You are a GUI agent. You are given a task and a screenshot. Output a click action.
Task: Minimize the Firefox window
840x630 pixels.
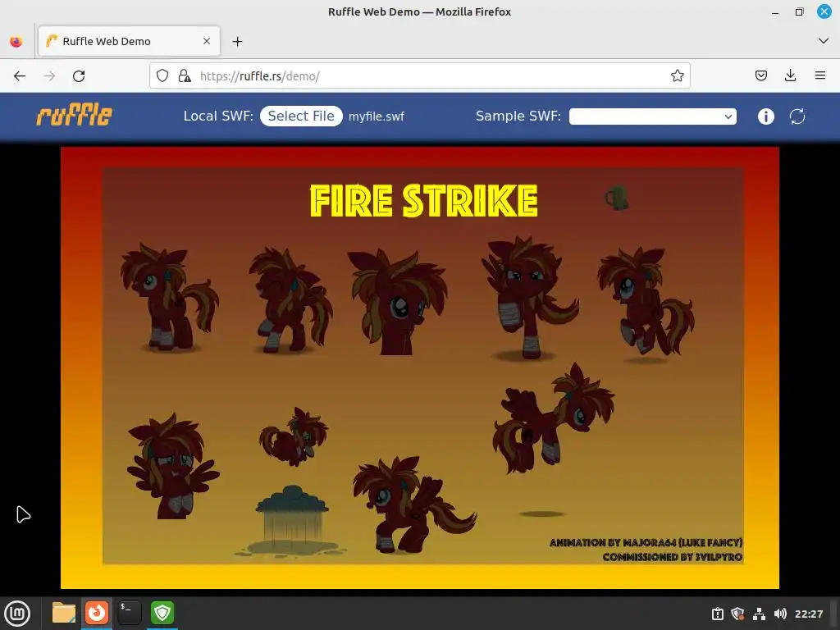(774, 12)
